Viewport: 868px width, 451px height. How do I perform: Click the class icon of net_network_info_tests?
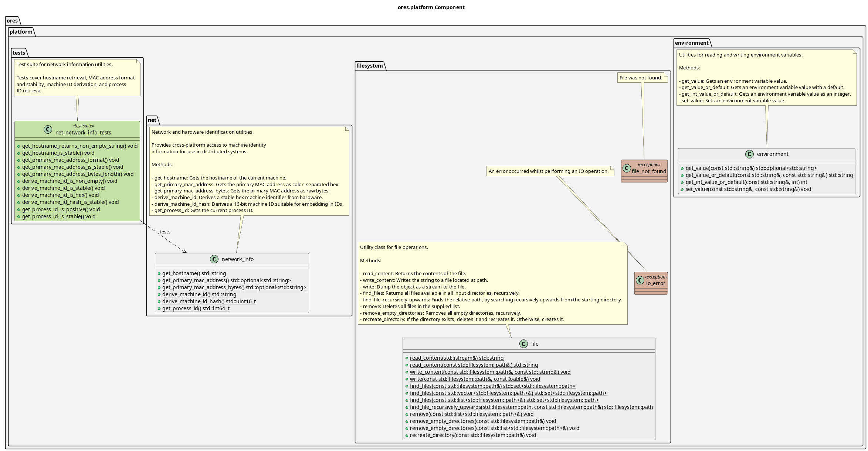(48, 129)
